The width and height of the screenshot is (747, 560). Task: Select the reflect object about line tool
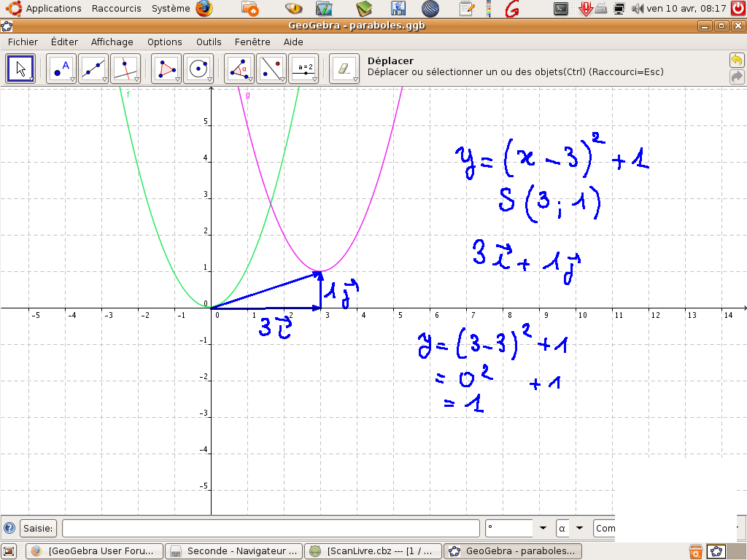(x=271, y=69)
